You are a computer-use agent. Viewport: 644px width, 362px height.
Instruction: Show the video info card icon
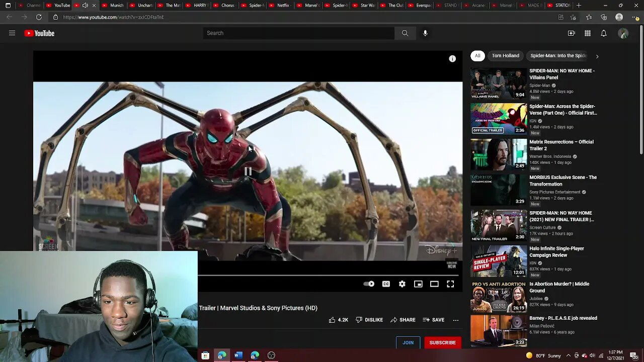(452, 59)
